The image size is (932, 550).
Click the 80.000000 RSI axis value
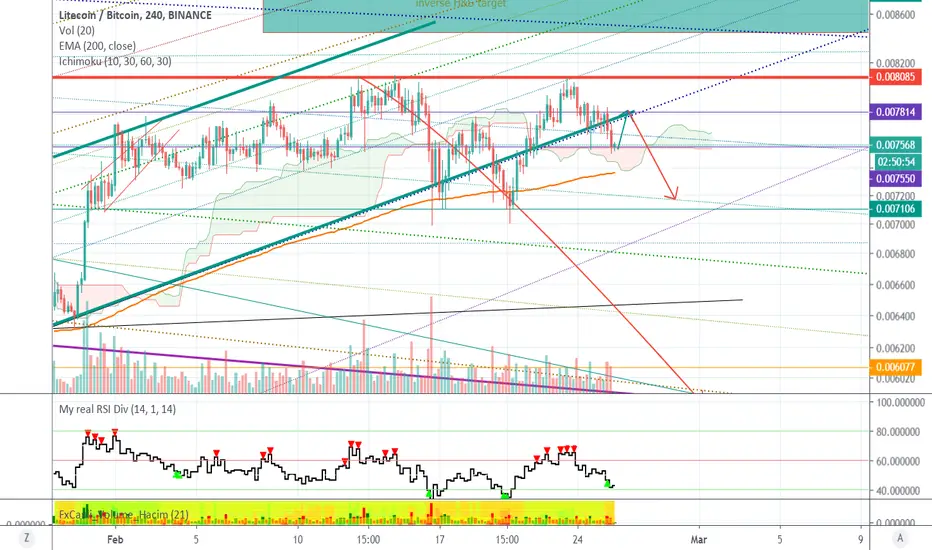[x=900, y=432]
